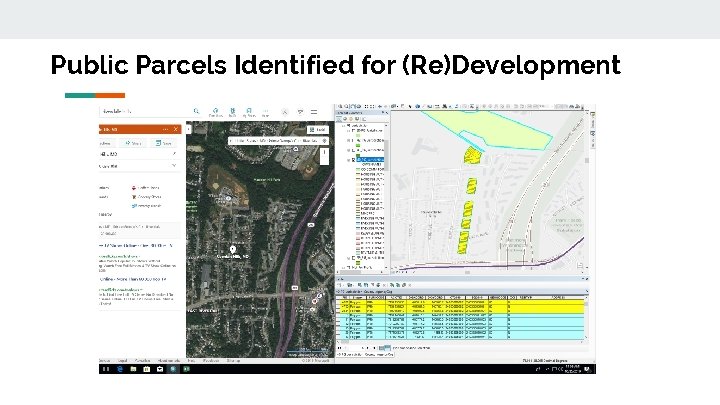Open the More ellipsis in Bing Maps toolbar
Screen dimensions: 720x405
(265, 112)
